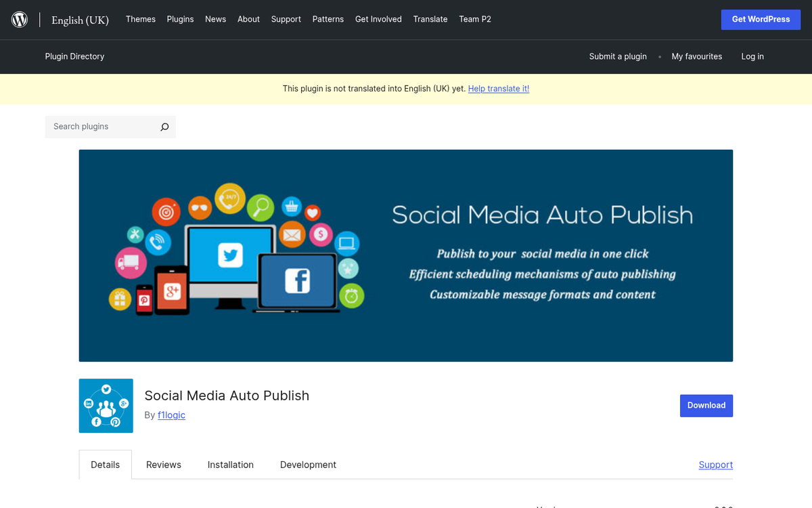812x508 pixels.
Task: Switch to the Installation tab
Action: pyautogui.click(x=230, y=465)
